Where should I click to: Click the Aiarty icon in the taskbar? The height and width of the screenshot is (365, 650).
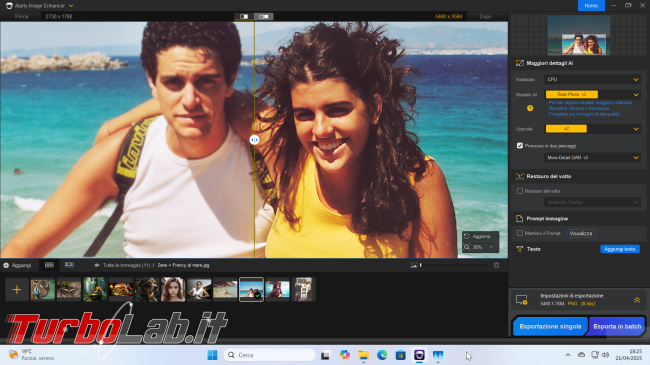419,355
